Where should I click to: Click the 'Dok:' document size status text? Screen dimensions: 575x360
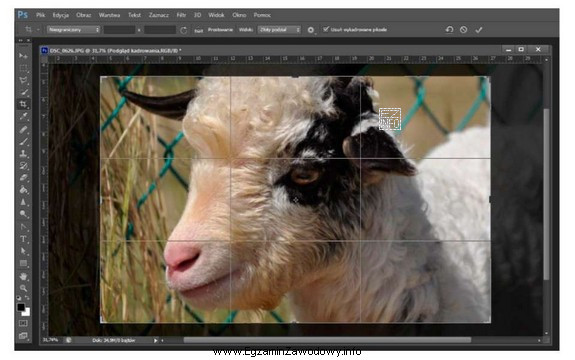[114, 341]
